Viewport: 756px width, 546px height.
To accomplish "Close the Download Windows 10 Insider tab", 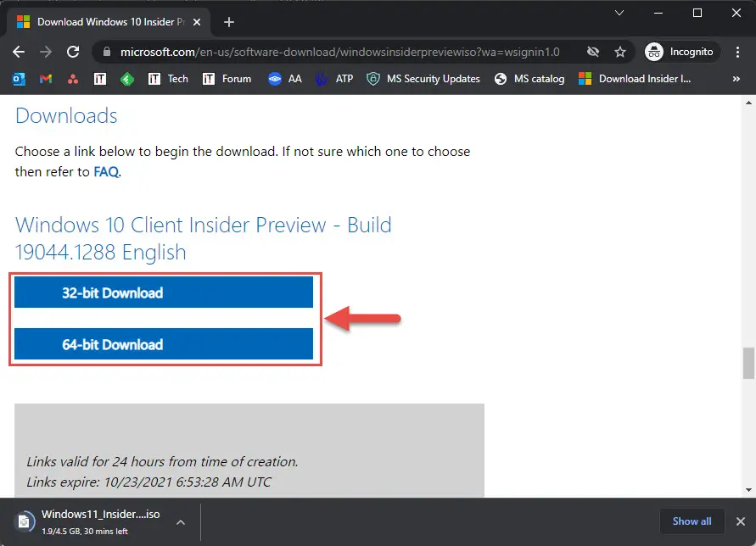I will (197, 22).
